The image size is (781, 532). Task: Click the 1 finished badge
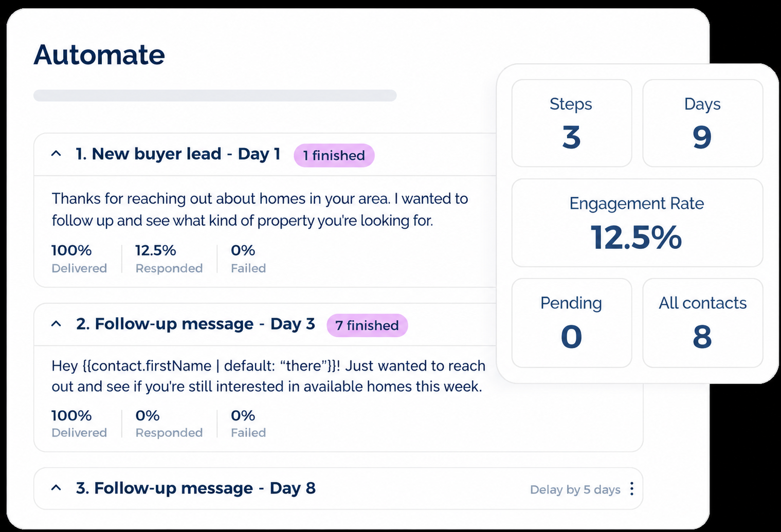[334, 155]
